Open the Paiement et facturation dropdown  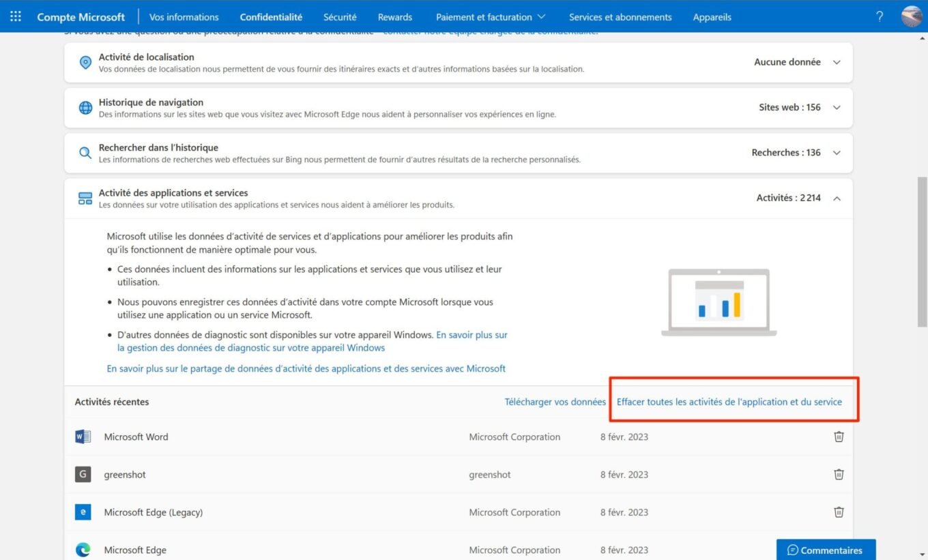(x=491, y=17)
